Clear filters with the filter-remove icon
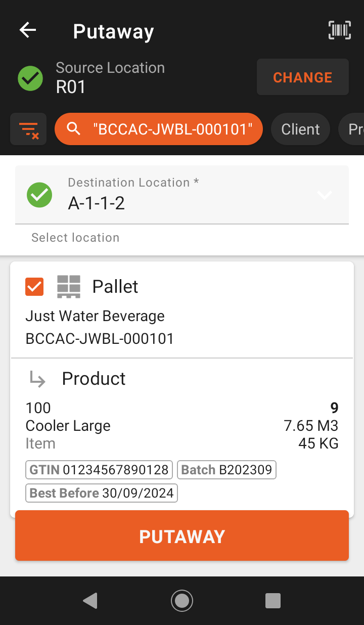The height and width of the screenshot is (625, 364). tap(29, 129)
